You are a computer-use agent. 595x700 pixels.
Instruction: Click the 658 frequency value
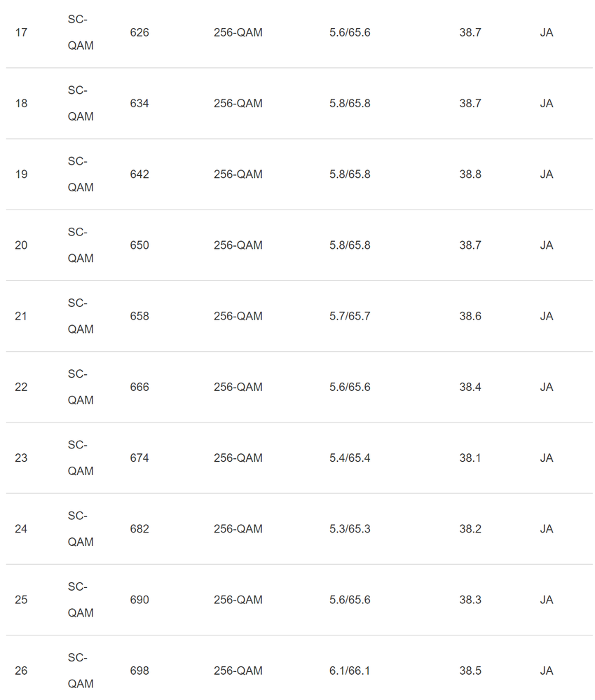pyautogui.click(x=139, y=316)
